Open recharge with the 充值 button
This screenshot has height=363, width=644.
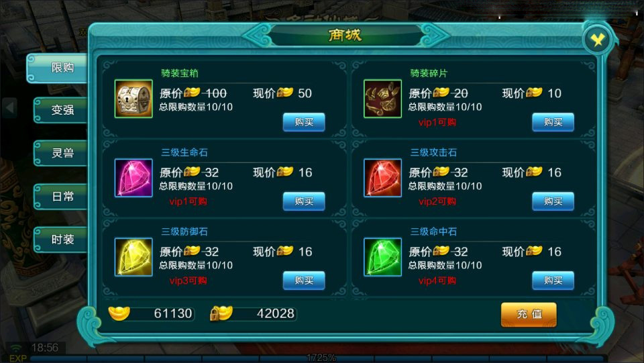529,315
